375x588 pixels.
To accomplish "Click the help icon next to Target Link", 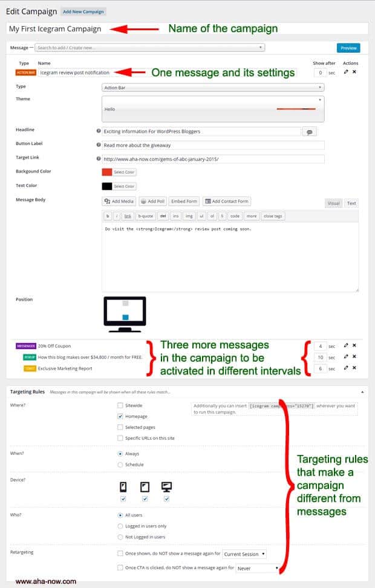I will [99, 159].
